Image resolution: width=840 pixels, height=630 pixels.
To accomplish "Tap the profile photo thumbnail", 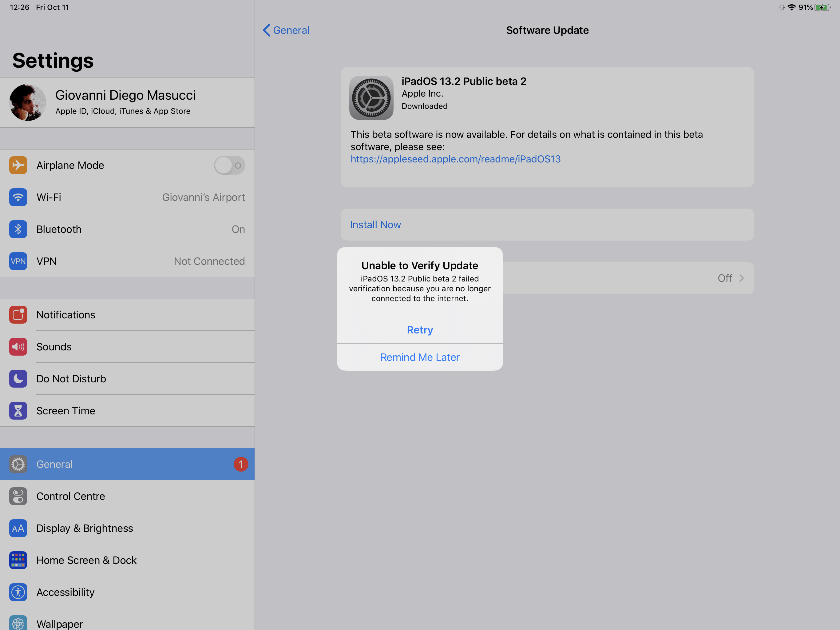I will [28, 103].
